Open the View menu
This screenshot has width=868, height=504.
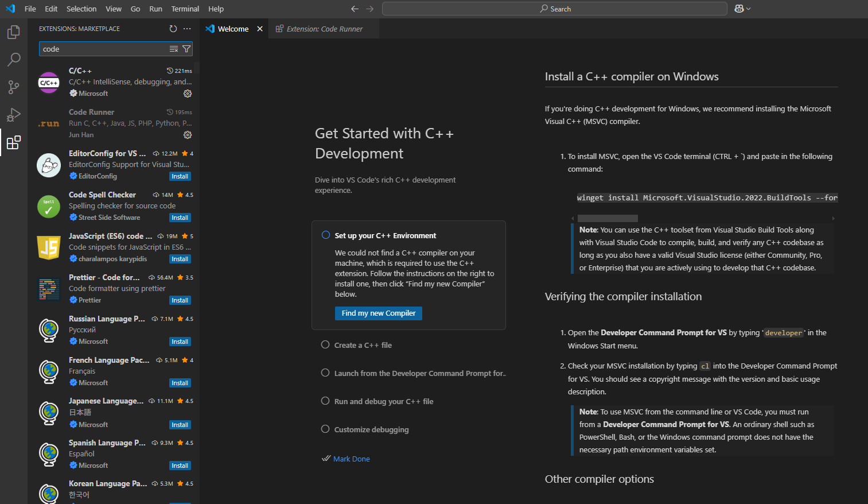tap(114, 9)
